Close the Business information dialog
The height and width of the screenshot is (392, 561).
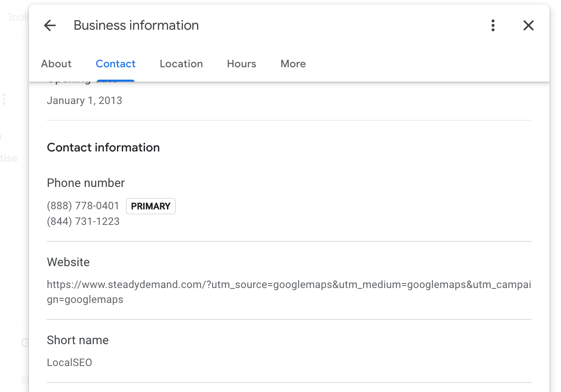point(528,26)
